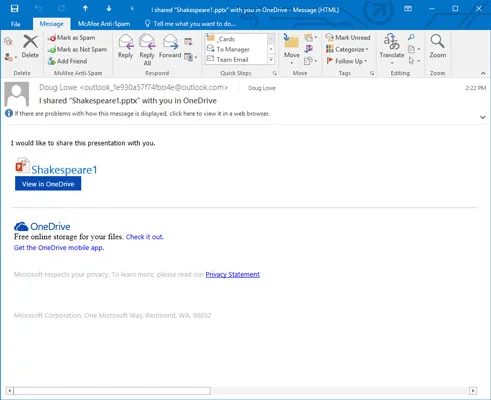Open the Privacy Statement link
The height and width of the screenshot is (400, 491).
(232, 275)
